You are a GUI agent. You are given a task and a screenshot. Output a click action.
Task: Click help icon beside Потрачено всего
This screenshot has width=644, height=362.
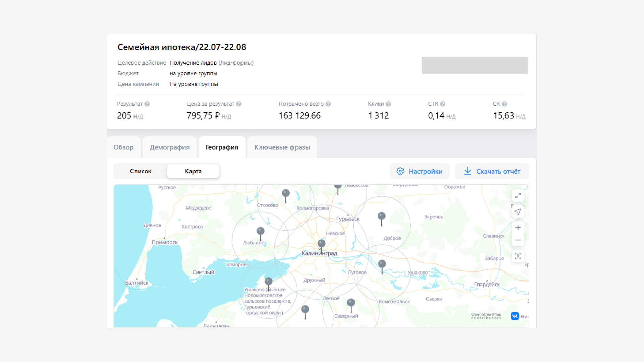(x=328, y=104)
